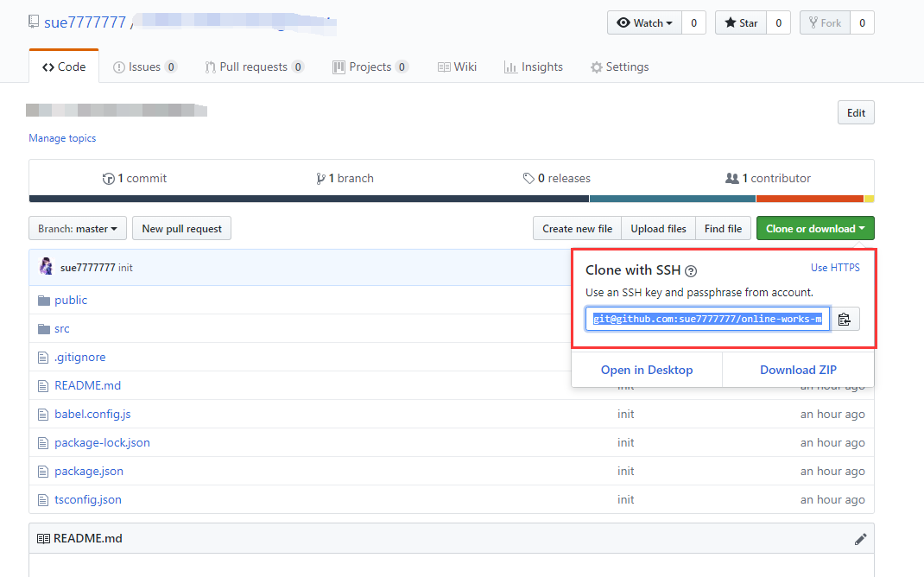Click the book icon beside README.md heading
Viewport: 924px width, 577px height.
coord(43,539)
